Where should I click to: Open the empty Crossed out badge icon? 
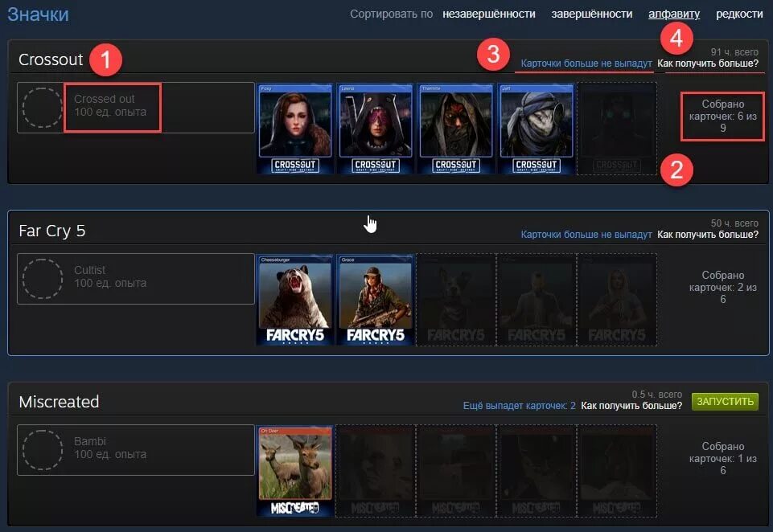pos(43,108)
